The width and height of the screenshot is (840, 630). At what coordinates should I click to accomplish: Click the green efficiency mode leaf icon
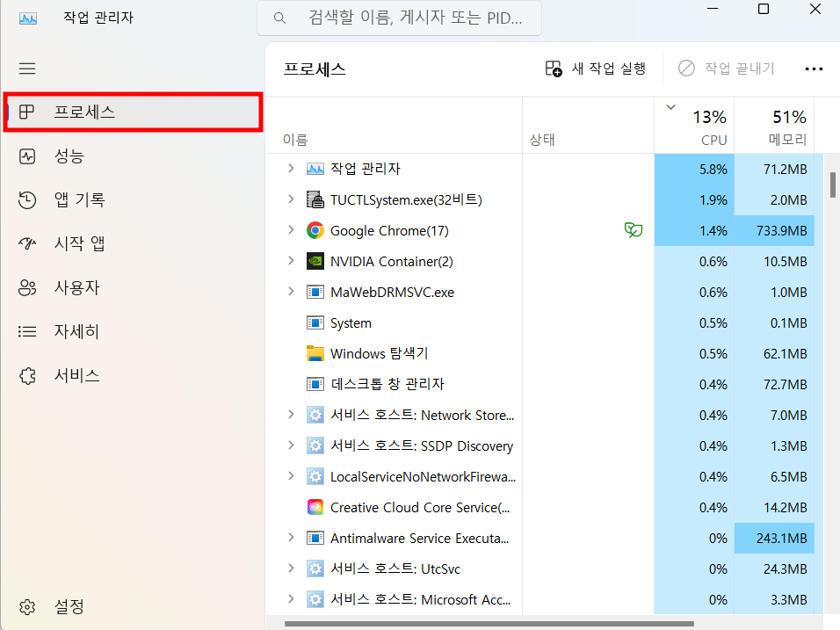634,230
